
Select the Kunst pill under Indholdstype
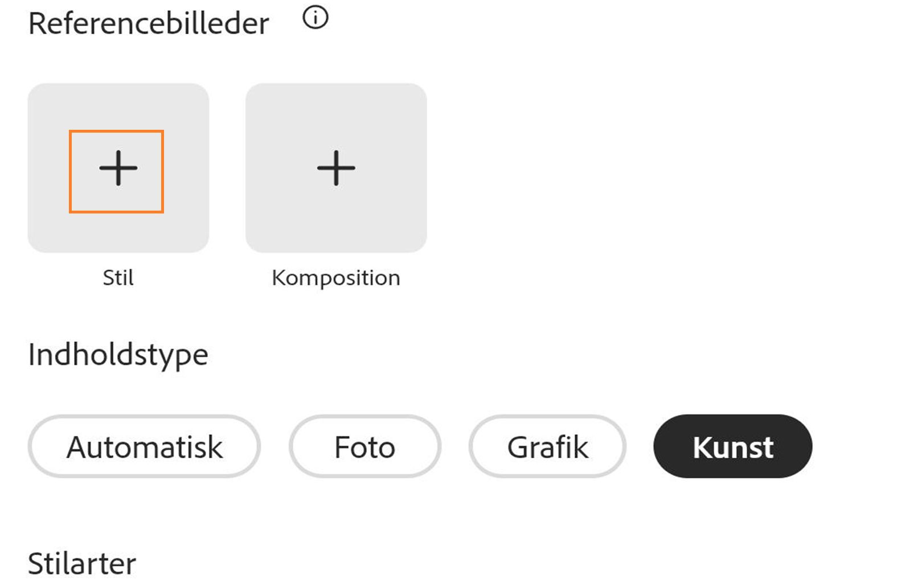click(x=733, y=446)
